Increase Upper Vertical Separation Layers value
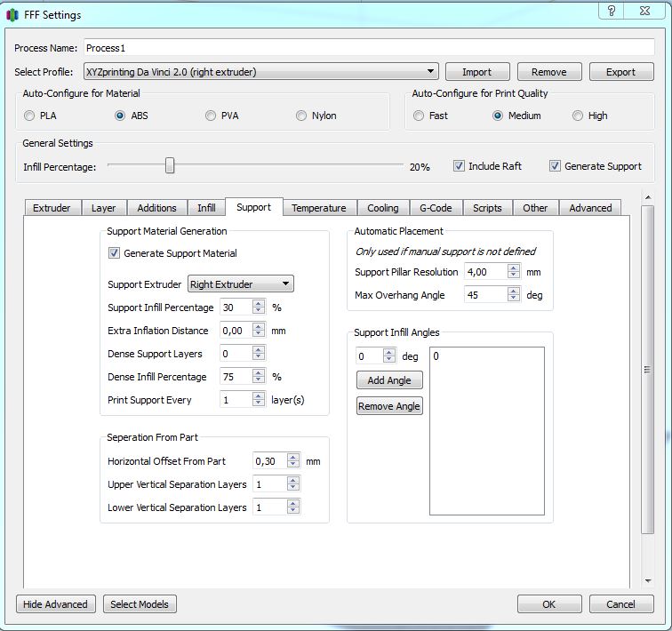Viewport: 672px width, 631px height. point(292,480)
